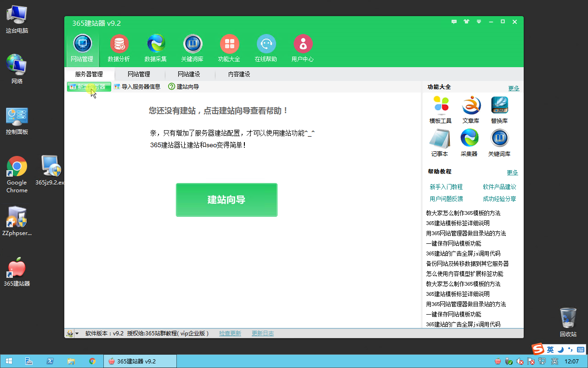Click 建站向导 help toolbar item
588x368 pixels.
pos(184,86)
